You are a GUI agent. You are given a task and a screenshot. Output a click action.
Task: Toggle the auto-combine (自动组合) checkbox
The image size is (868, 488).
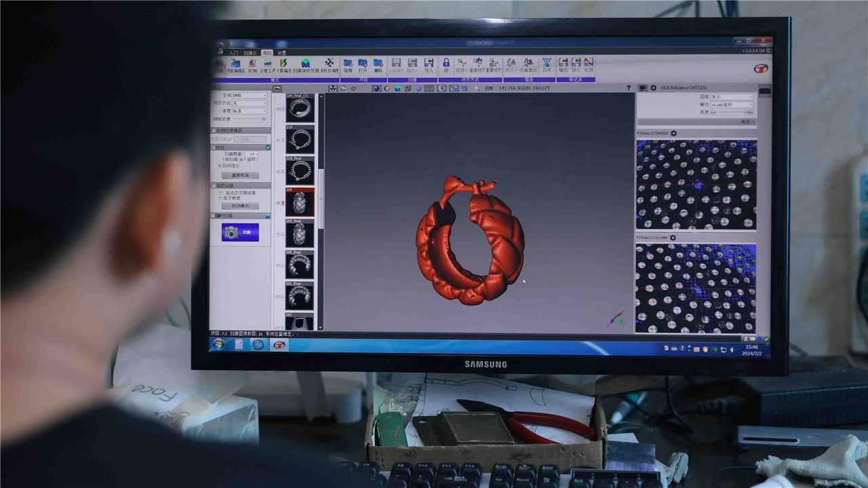click(x=220, y=166)
